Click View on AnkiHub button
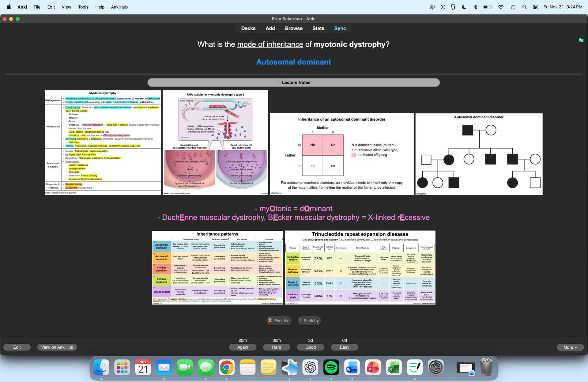The height and width of the screenshot is (382, 588). 57,347
